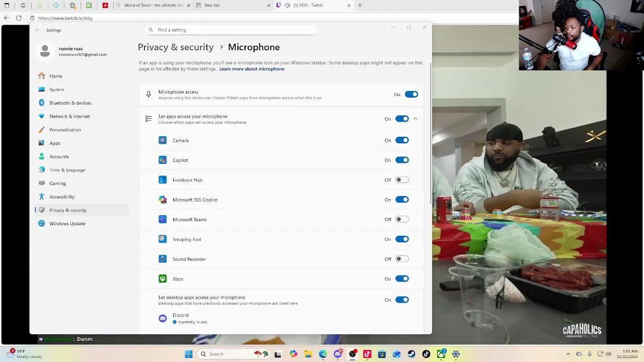The height and width of the screenshot is (362, 644).
Task: Click the Microsoft Teams app icon
Action: point(163,219)
